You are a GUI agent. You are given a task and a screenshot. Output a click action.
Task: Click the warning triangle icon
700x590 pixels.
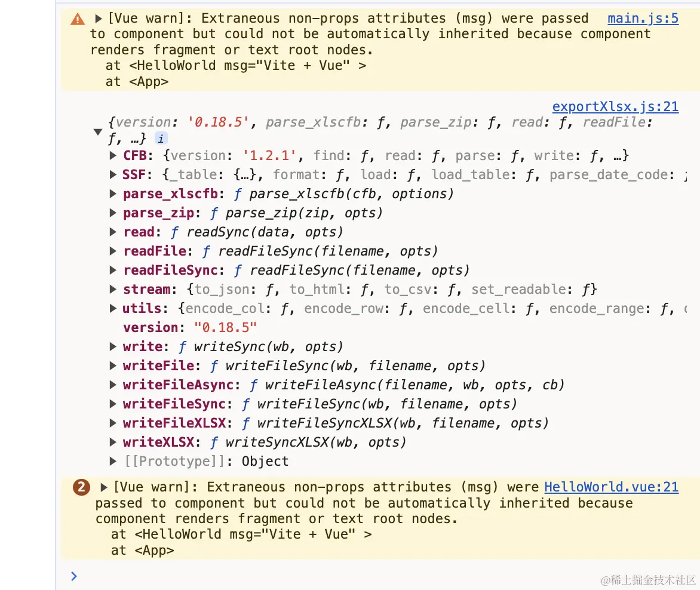click(x=78, y=19)
